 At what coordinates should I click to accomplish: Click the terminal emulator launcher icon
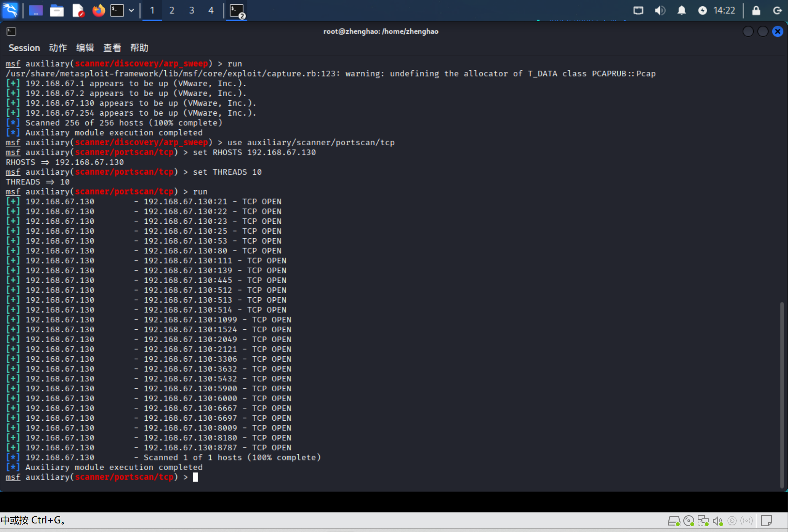(117, 10)
